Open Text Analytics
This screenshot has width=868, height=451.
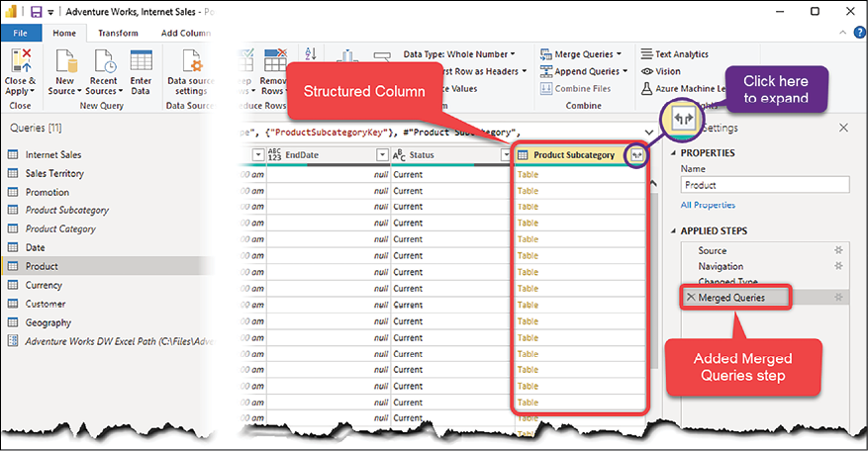(x=674, y=54)
